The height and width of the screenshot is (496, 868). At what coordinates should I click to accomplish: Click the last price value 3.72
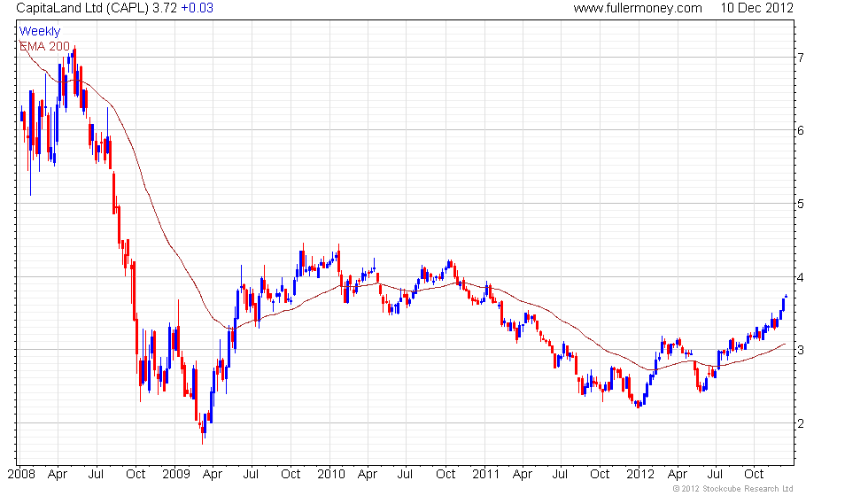(165, 8)
